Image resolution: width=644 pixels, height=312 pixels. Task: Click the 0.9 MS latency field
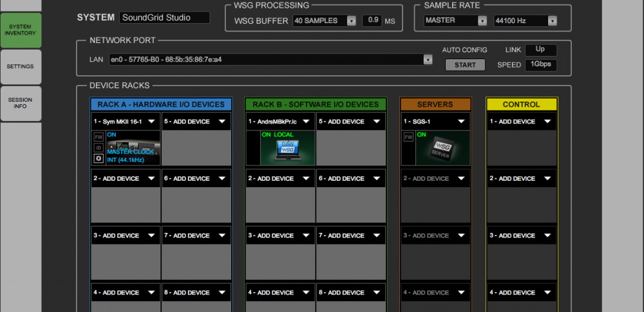tap(372, 21)
